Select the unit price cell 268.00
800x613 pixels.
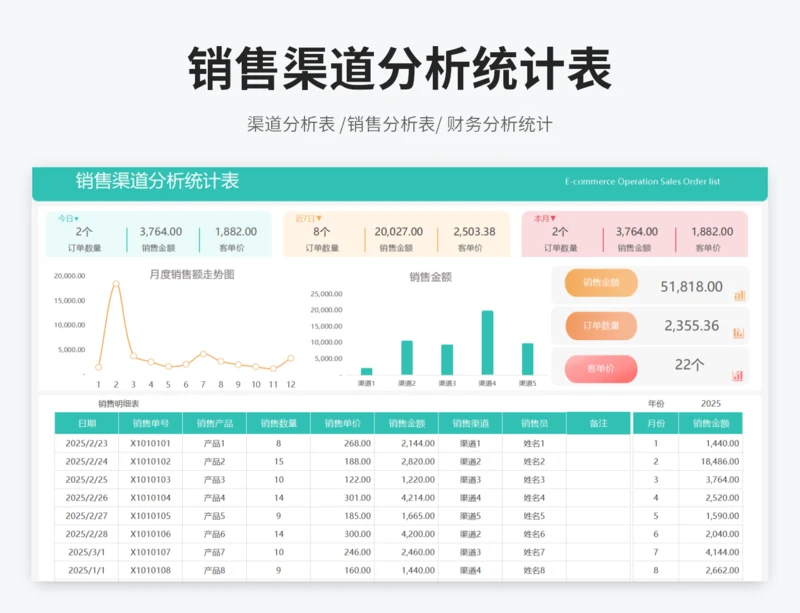point(342,444)
